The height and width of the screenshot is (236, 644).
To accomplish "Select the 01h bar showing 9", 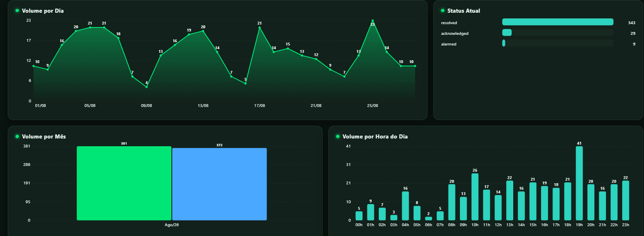I will 371,212.
